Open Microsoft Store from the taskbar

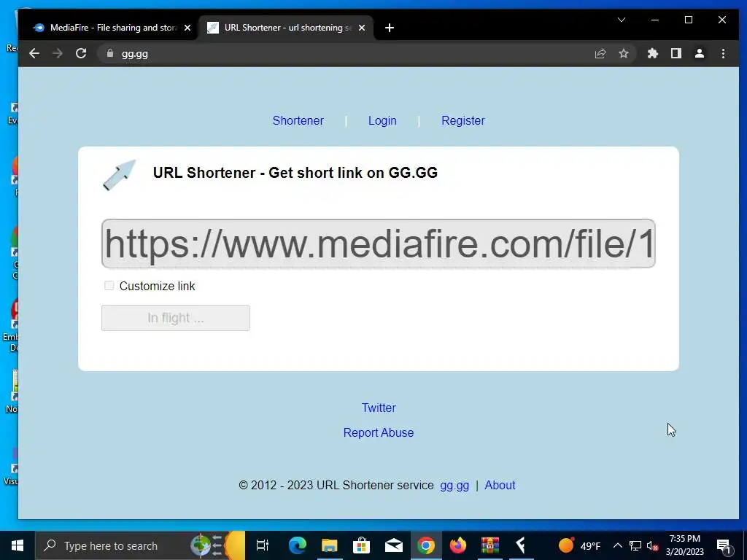click(362, 545)
